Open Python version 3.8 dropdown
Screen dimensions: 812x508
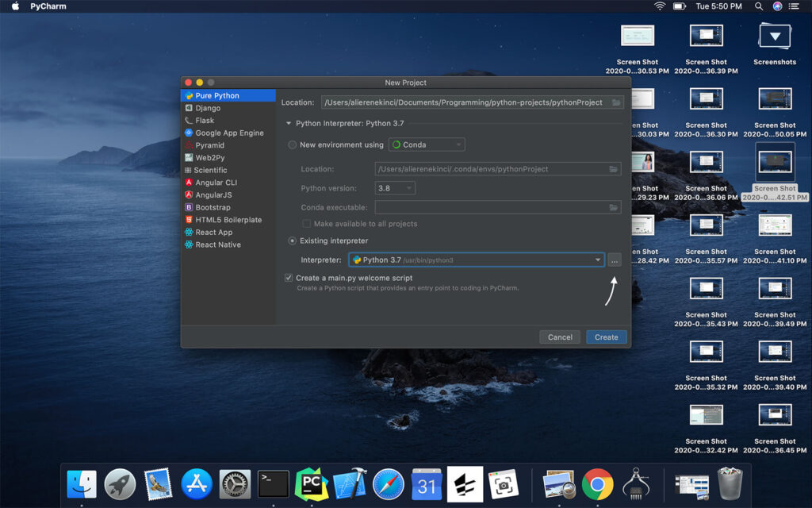point(395,188)
